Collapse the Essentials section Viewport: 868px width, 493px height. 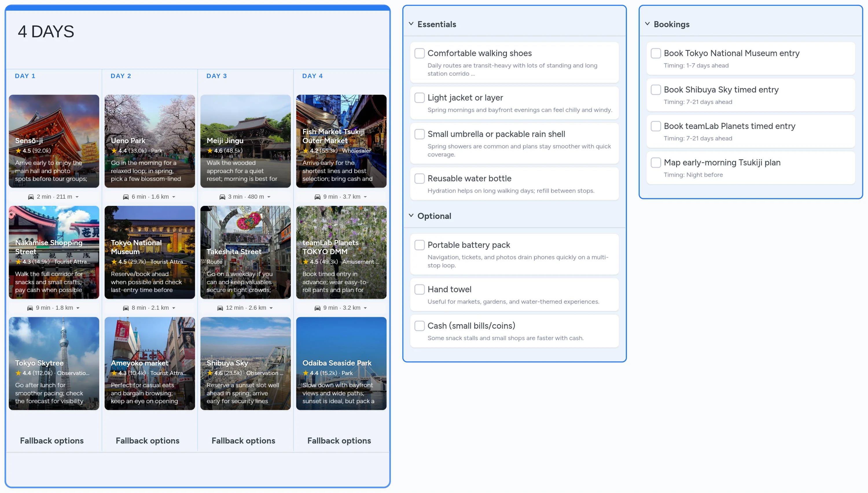pyautogui.click(x=411, y=24)
